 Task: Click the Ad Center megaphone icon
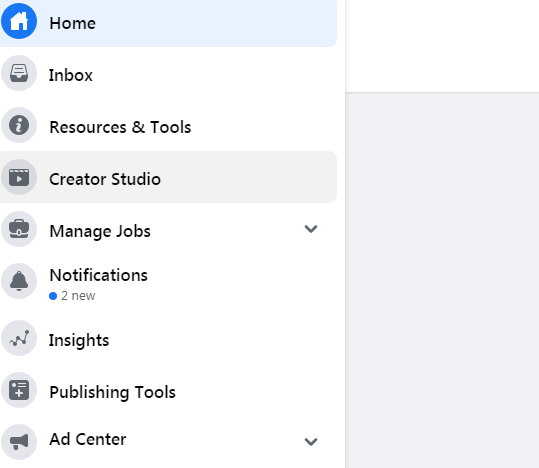point(19,442)
